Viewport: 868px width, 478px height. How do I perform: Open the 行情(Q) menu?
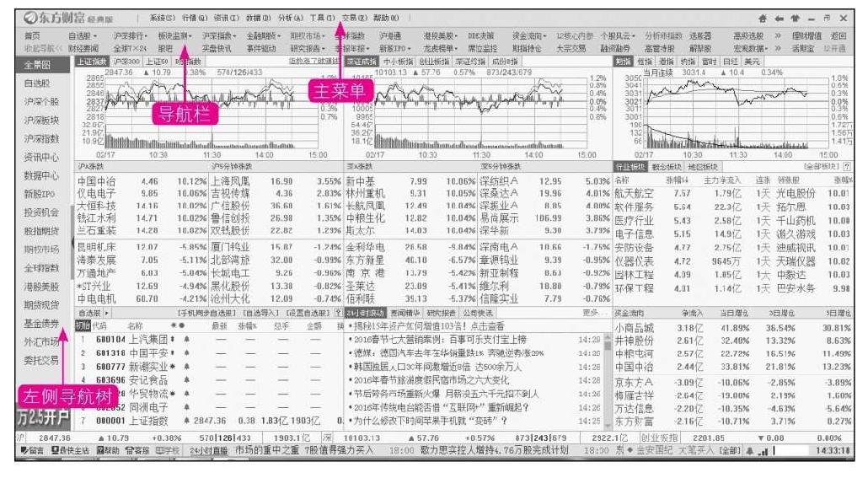(195, 19)
